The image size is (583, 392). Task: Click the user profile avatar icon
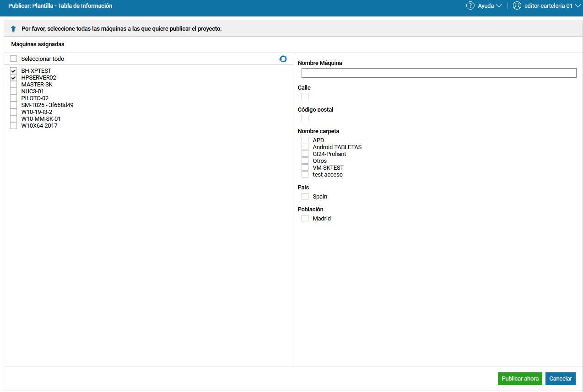[x=517, y=6]
